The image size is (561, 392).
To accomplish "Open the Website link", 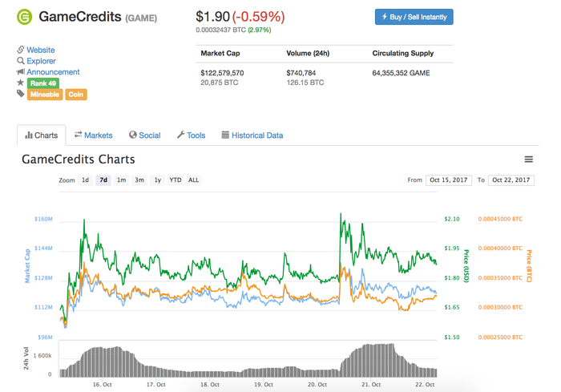I will coord(41,50).
